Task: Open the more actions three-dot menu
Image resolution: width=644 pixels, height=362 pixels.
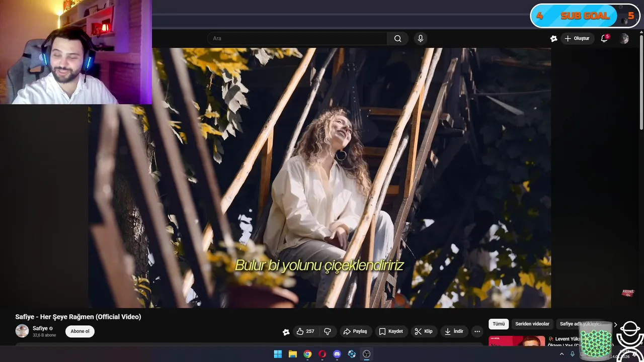Action: 477,331
